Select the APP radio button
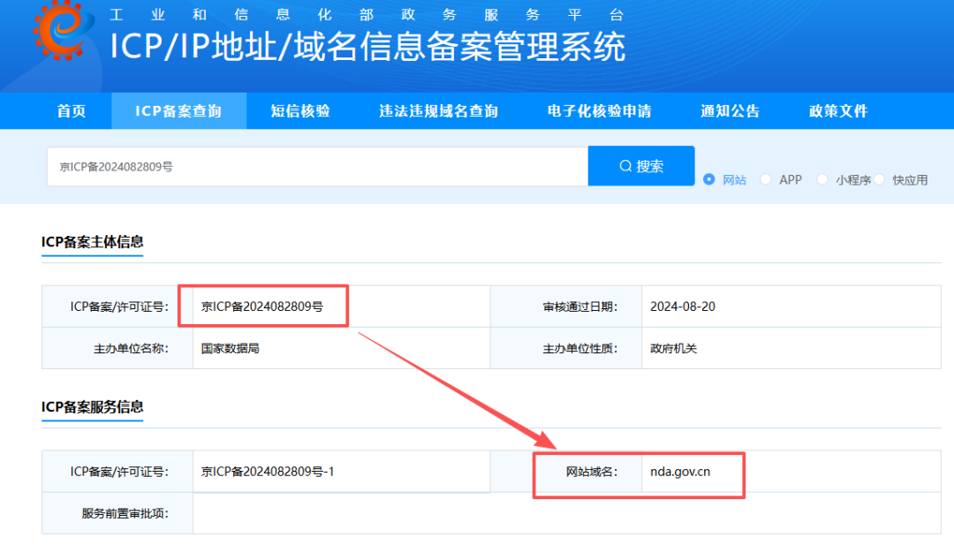This screenshot has height=560, width=954. (766, 179)
